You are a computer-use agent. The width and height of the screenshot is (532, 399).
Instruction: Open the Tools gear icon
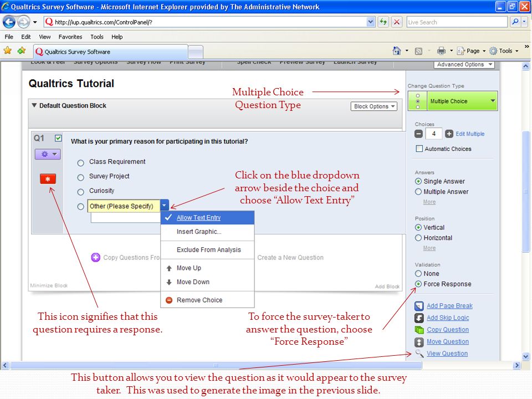coord(493,51)
